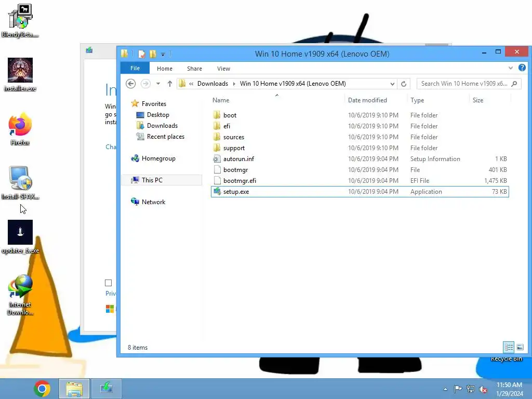This screenshot has height=399, width=532.
Task: Open the Action Center flag icon
Action: 458,389
